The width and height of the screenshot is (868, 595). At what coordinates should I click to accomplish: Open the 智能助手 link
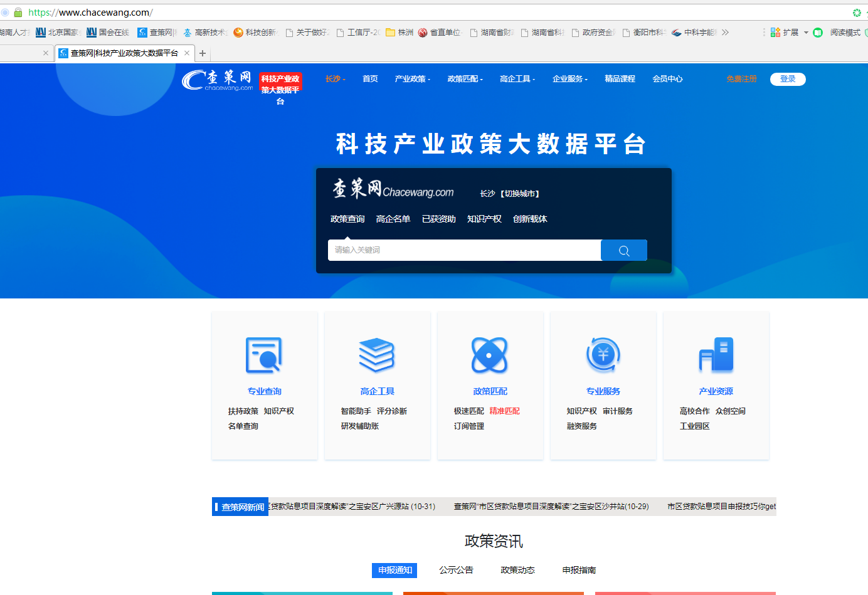click(356, 411)
